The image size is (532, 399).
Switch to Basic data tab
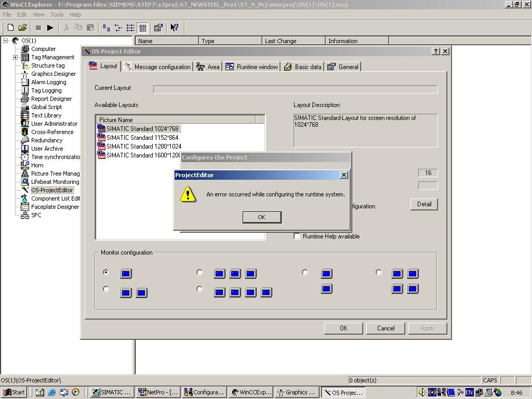(x=303, y=67)
